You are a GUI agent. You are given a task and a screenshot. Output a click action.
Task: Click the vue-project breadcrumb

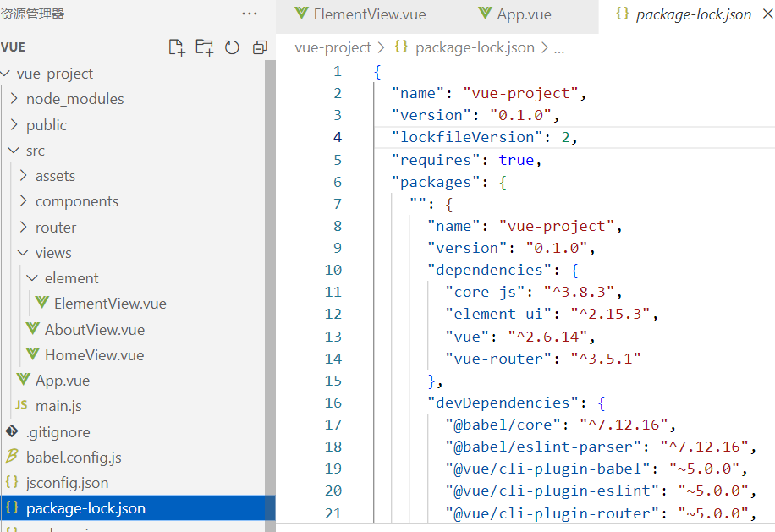click(333, 47)
